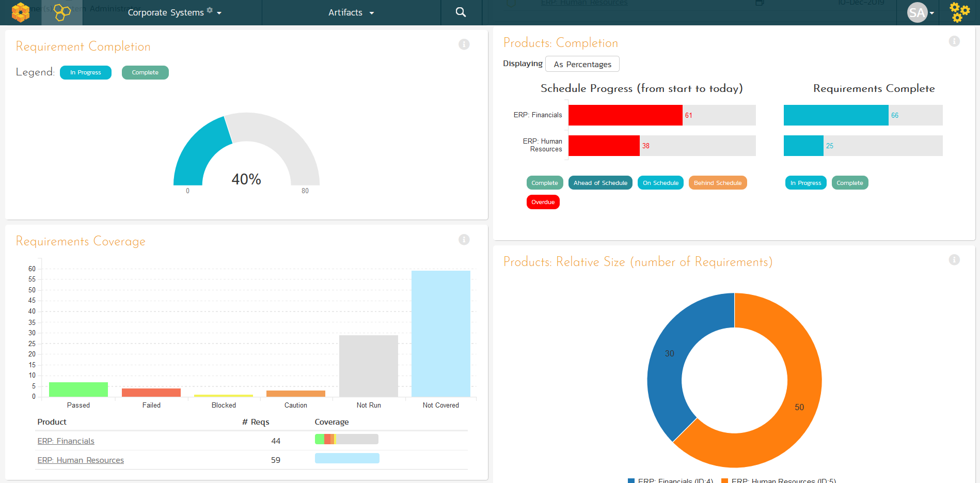This screenshot has height=483, width=980.
Task: Click the SpiraPlan orange hexagon logo
Action: click(x=21, y=12)
